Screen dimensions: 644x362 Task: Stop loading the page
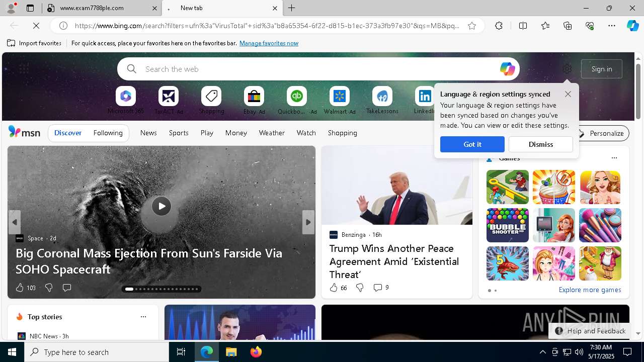coord(36,26)
